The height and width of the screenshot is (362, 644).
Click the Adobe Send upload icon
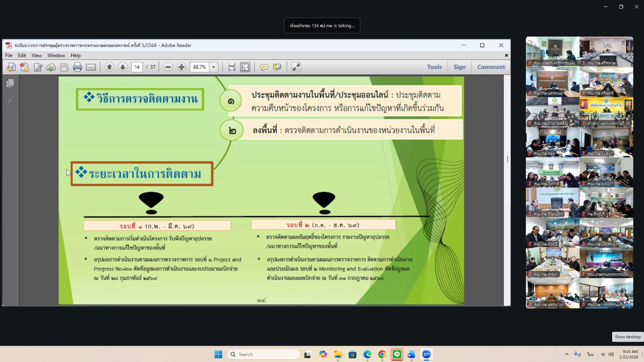coord(51,67)
